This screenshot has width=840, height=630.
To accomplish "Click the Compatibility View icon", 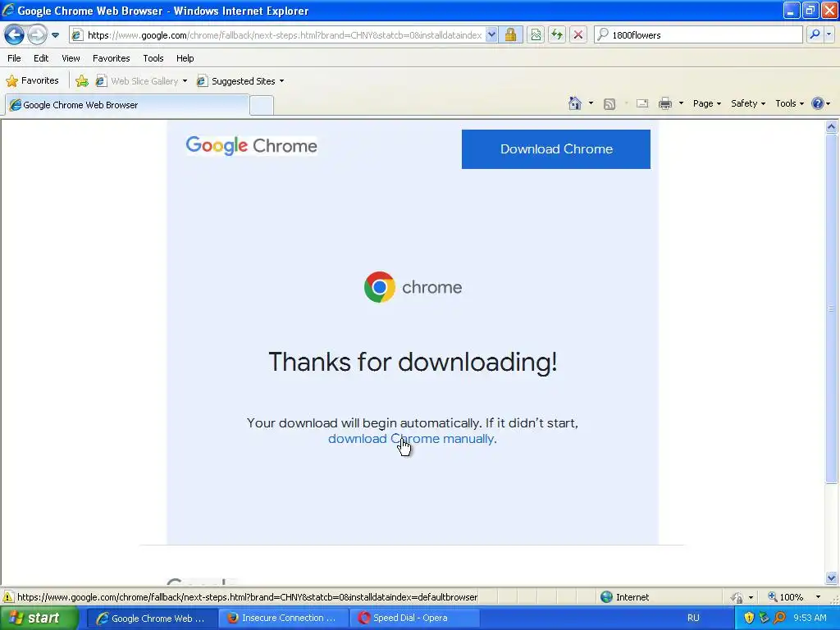I will 536,35.
